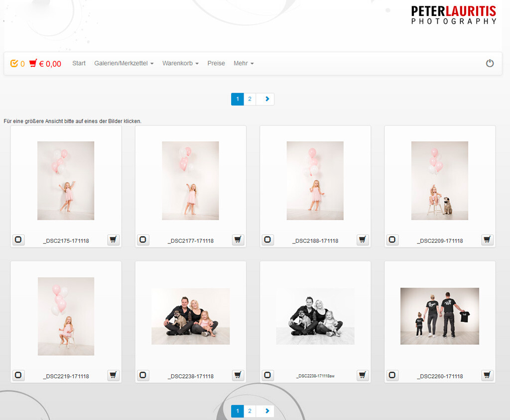The width and height of the screenshot is (510, 420).
Task: Add _DSC2175-171118 to the shopping cart
Action: click(114, 240)
